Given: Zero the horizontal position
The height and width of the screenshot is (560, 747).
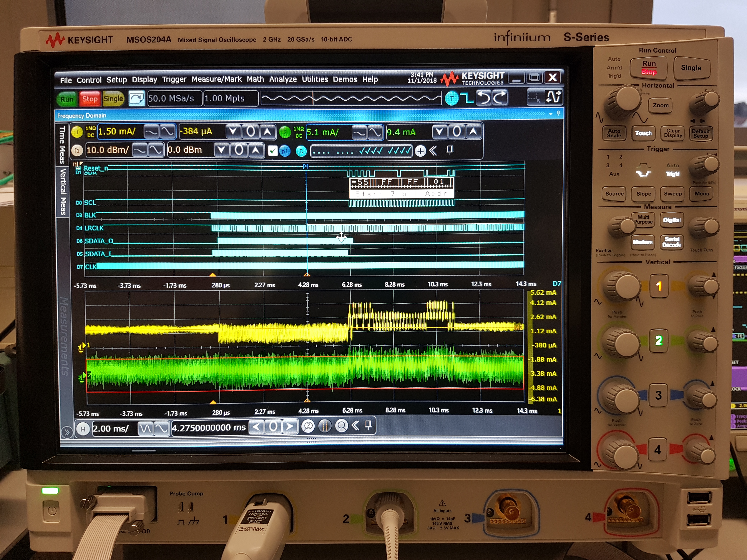Looking at the screenshot, I should click(x=273, y=427).
